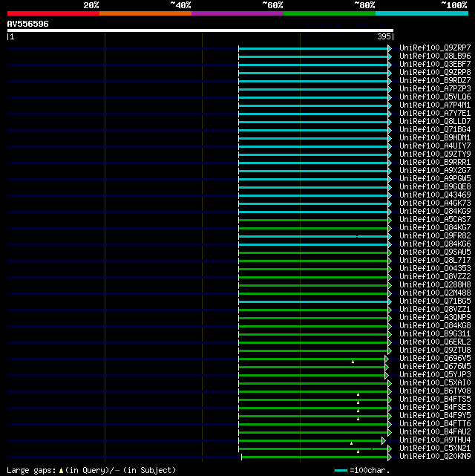
Task: Open the UniRef100_A7P4M1 hit label
Action: click(435, 105)
